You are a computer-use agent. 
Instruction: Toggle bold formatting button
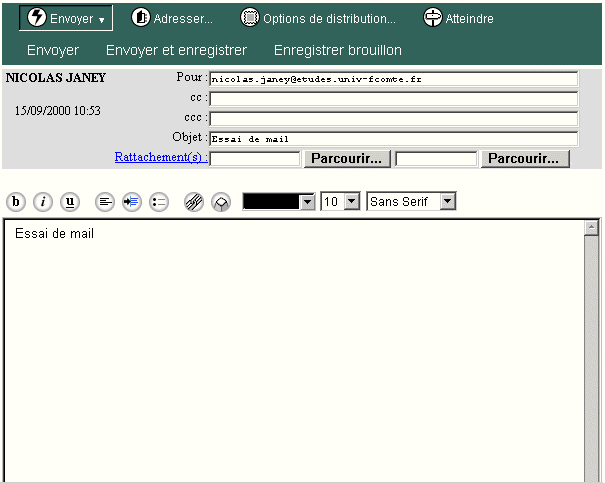[16, 202]
